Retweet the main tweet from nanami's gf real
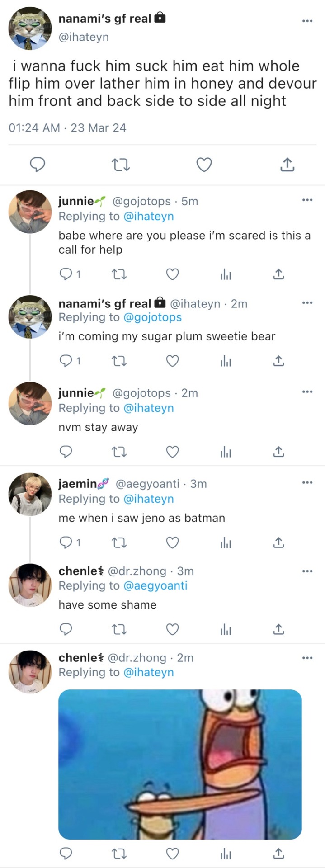This screenshot has width=325, height=868. coord(121,165)
